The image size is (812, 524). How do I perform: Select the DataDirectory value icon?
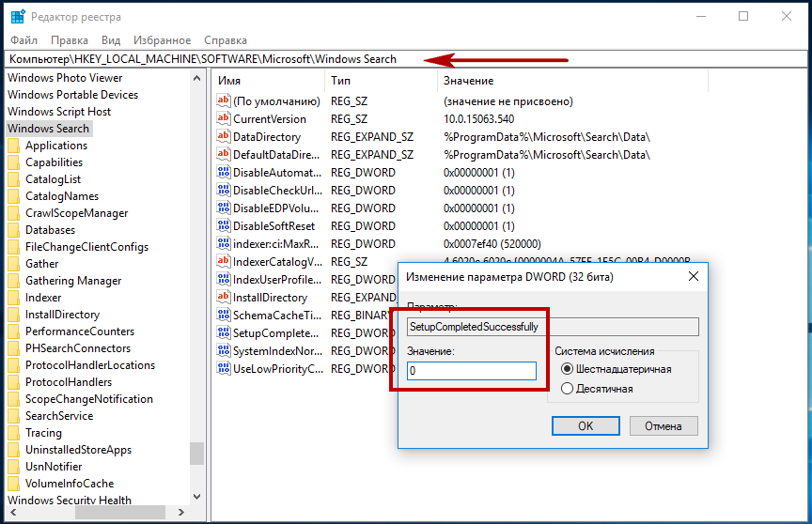(224, 137)
